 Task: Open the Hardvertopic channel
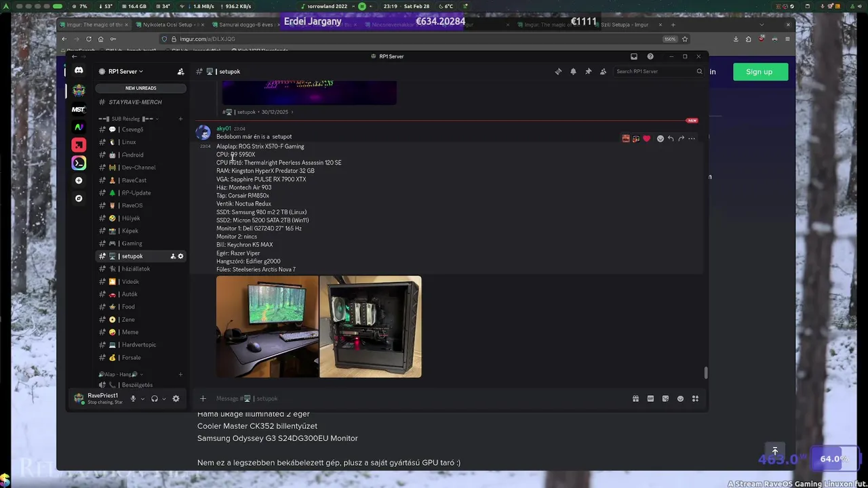pyautogui.click(x=141, y=345)
